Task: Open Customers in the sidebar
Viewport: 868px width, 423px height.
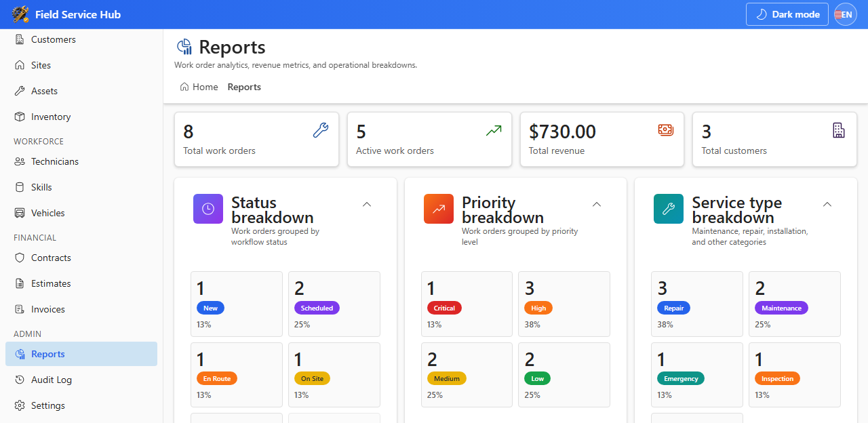Action: tap(81, 39)
